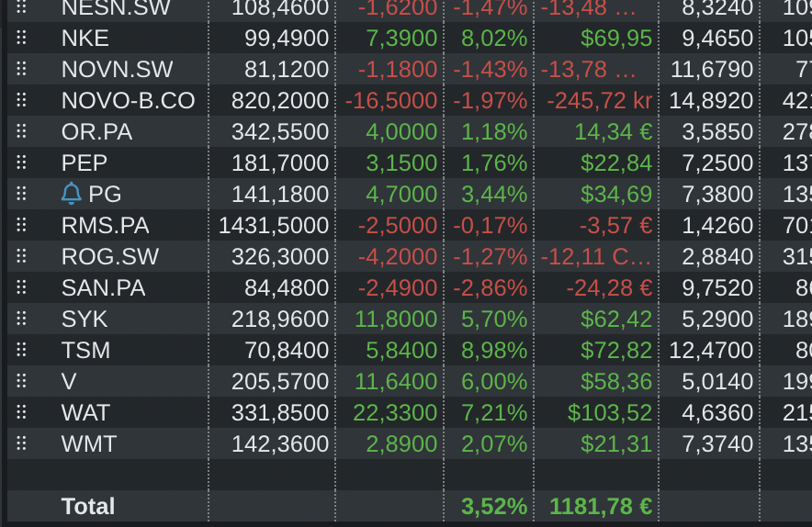The width and height of the screenshot is (812, 527).
Task: Click the NOVO-B.CO change value -16,5000
Action: click(391, 100)
